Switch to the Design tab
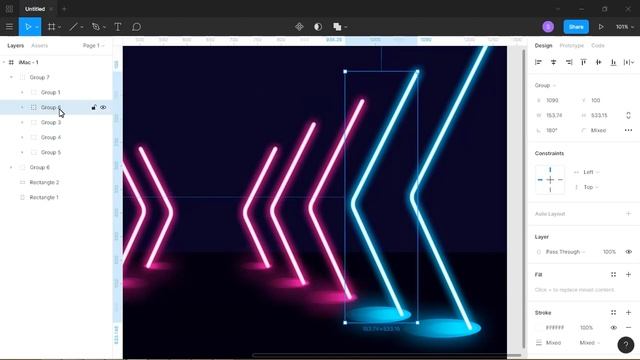The width and height of the screenshot is (640, 360). (543, 46)
